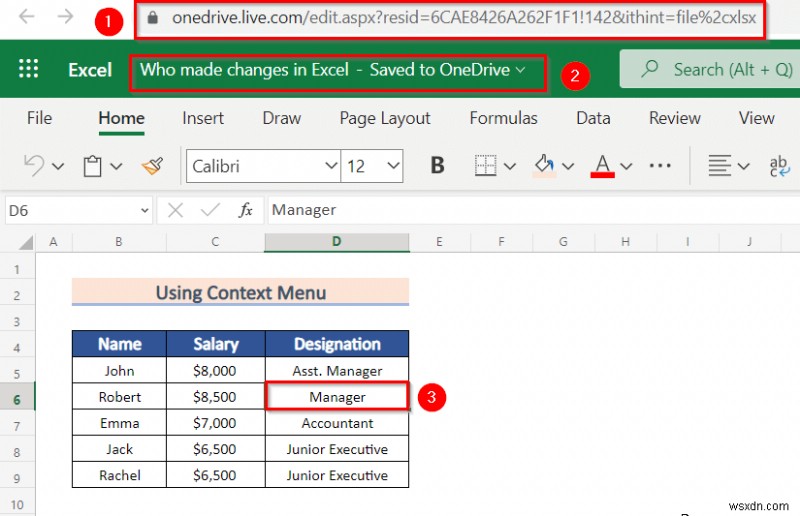Select the $8,000 salary cell

(215, 371)
